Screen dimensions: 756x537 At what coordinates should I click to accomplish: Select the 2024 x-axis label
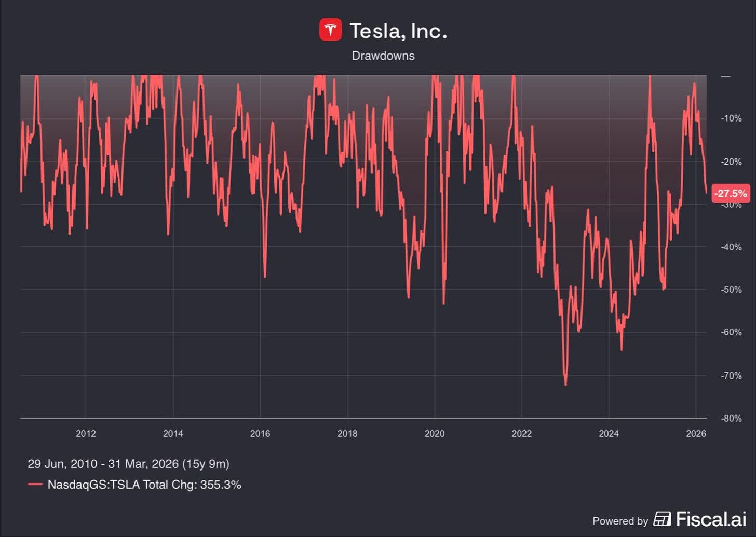[609, 433]
